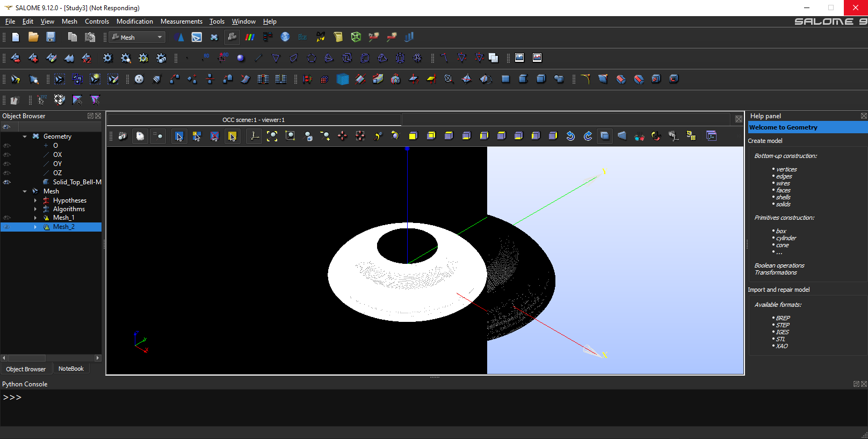This screenshot has width=868, height=439.
Task: Click the 'vertices' link in Help panel
Action: [x=786, y=169]
